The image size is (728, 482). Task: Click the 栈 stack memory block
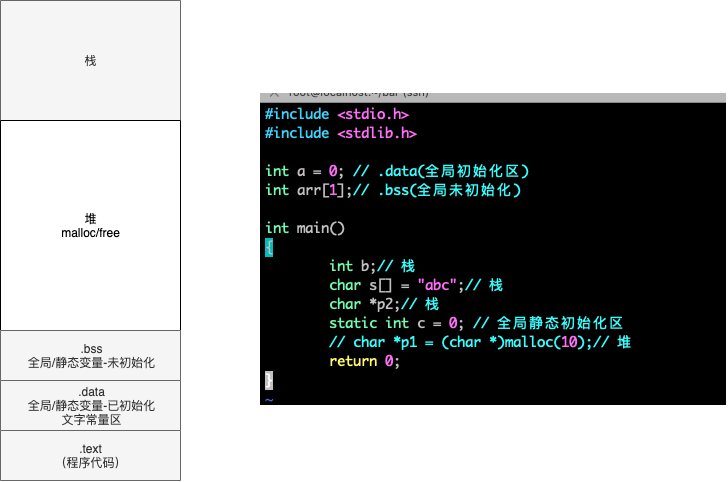tap(91, 60)
